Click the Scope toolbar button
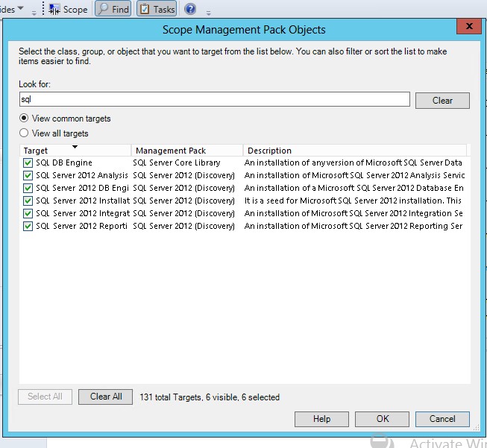The image size is (487, 448). 68,9
